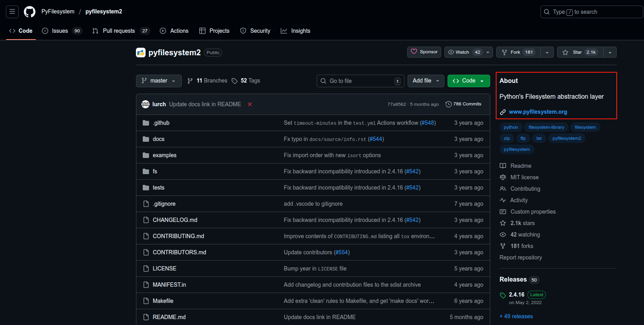
Task: Click the scales icon next to MIT license
Action: pos(503,177)
